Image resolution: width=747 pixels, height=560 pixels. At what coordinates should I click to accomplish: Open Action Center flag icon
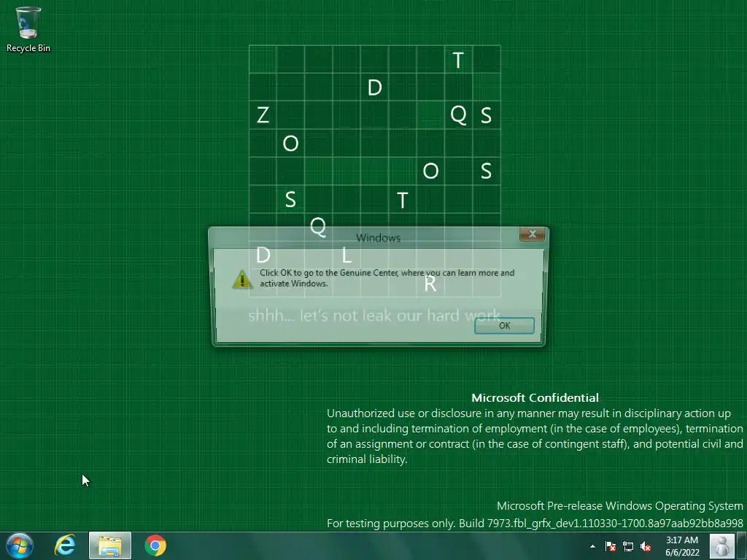[611, 546]
